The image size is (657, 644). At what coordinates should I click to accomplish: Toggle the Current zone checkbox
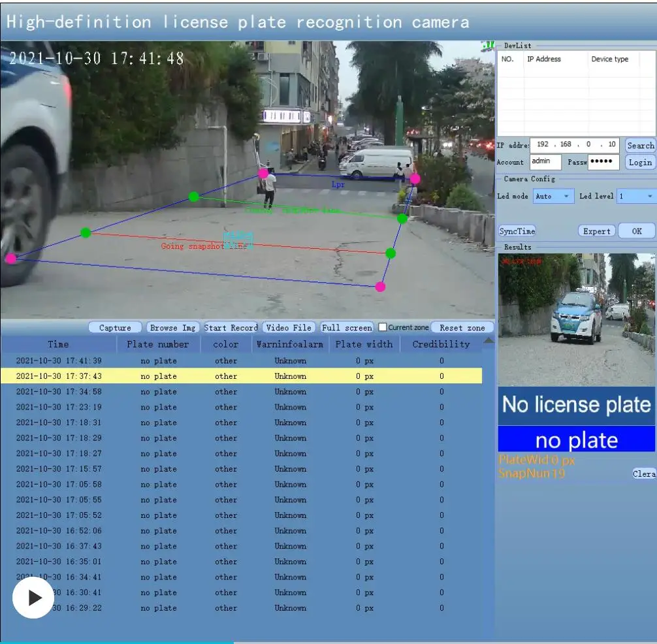(x=383, y=327)
